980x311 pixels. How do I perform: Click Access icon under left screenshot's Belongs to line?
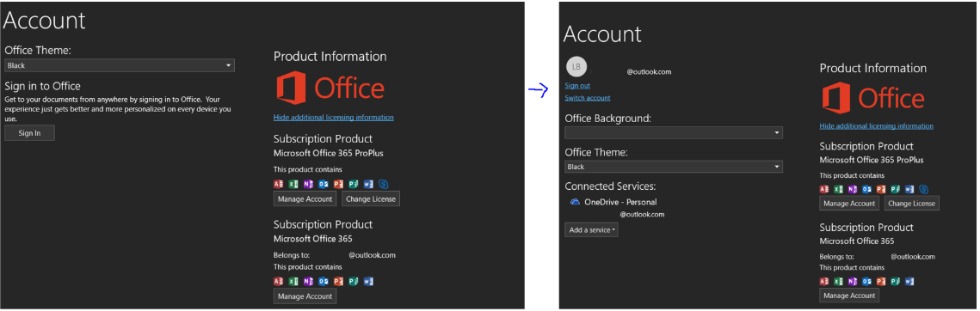pyautogui.click(x=278, y=282)
